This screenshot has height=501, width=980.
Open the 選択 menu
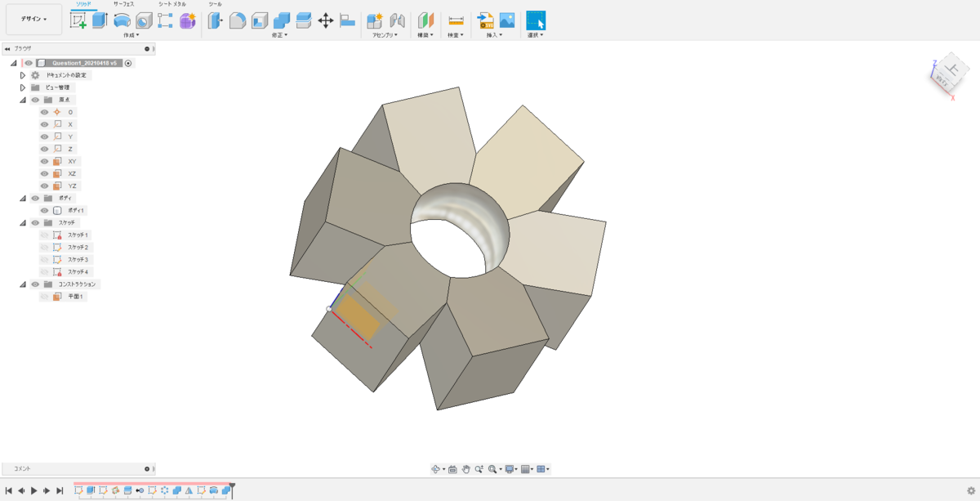[536, 35]
